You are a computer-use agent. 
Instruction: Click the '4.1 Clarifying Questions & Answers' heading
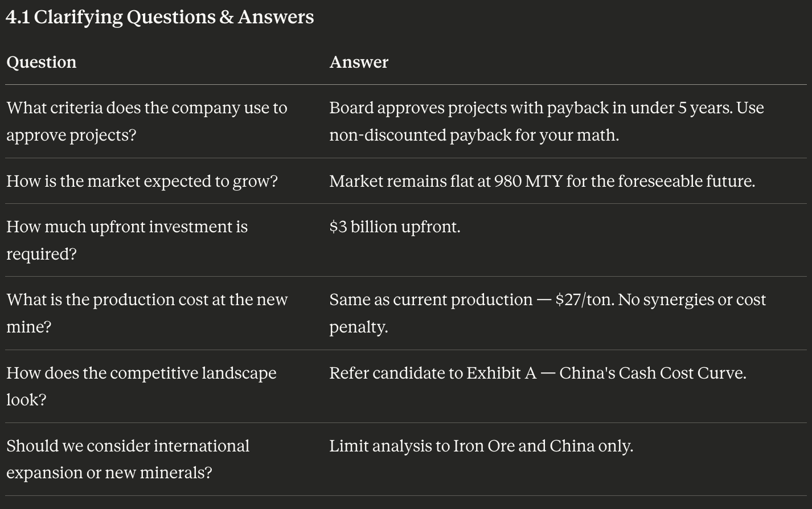point(160,17)
